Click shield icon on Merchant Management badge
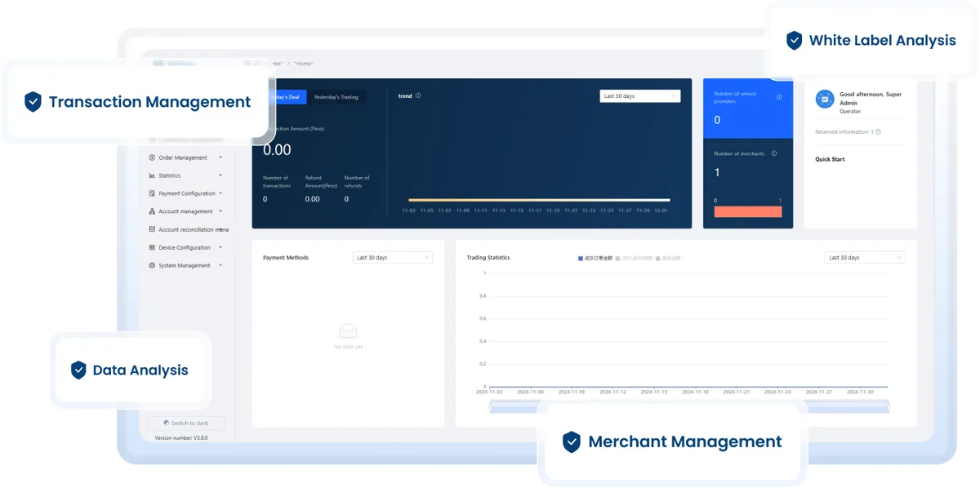Viewport: 980px width, 488px height. pos(572,442)
